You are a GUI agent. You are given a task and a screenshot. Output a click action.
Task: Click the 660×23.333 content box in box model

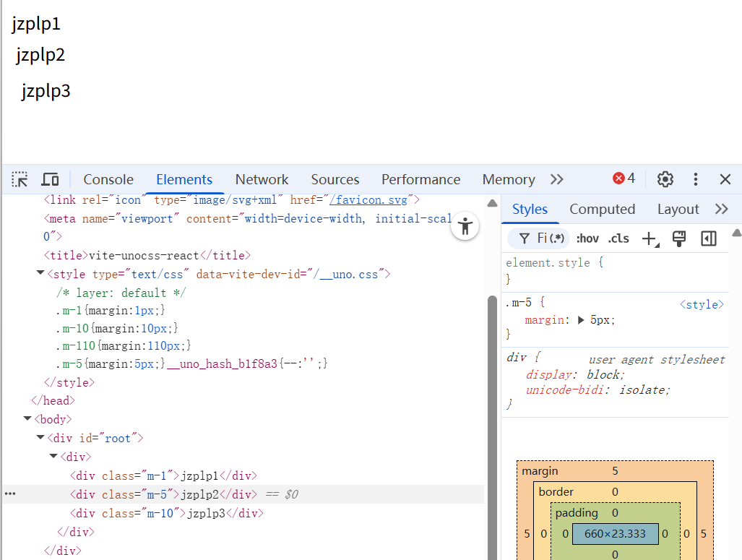click(615, 533)
